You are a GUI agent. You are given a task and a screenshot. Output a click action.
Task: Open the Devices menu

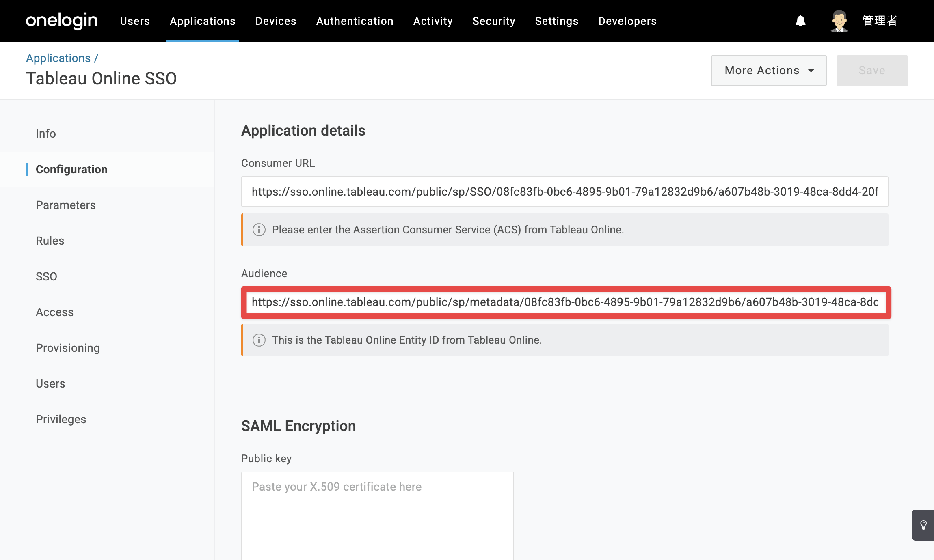[276, 21]
